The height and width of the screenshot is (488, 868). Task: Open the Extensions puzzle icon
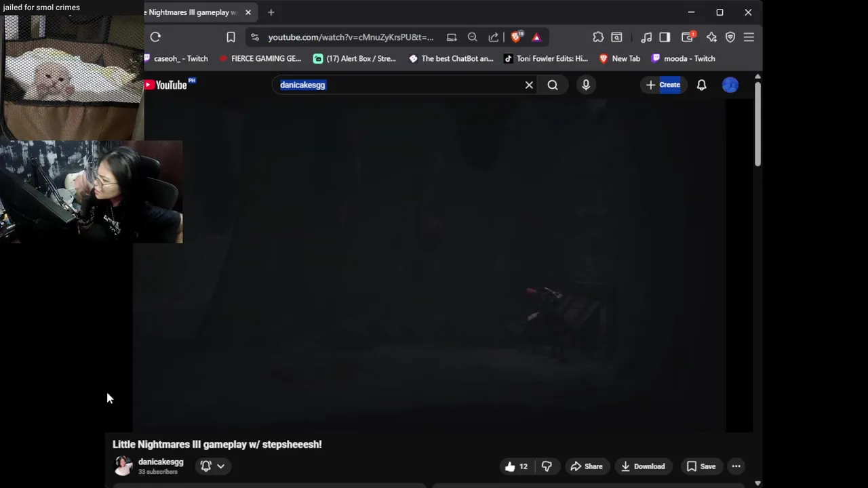pyautogui.click(x=598, y=37)
